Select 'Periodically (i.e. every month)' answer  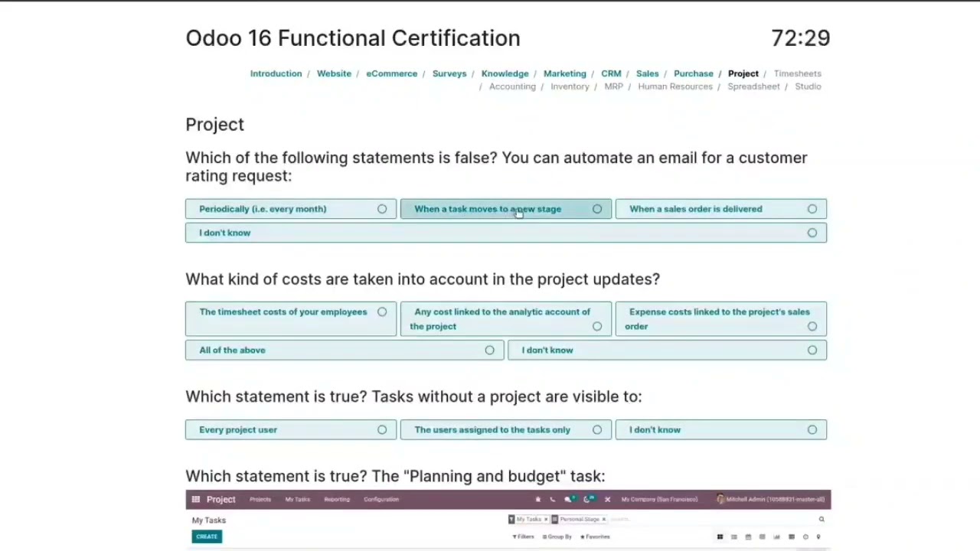point(291,209)
